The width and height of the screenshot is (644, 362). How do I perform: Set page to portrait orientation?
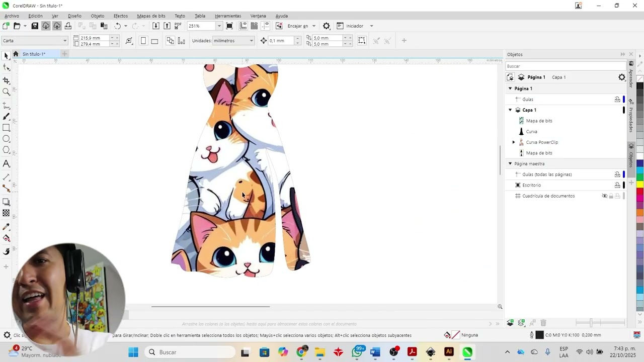pos(143,41)
